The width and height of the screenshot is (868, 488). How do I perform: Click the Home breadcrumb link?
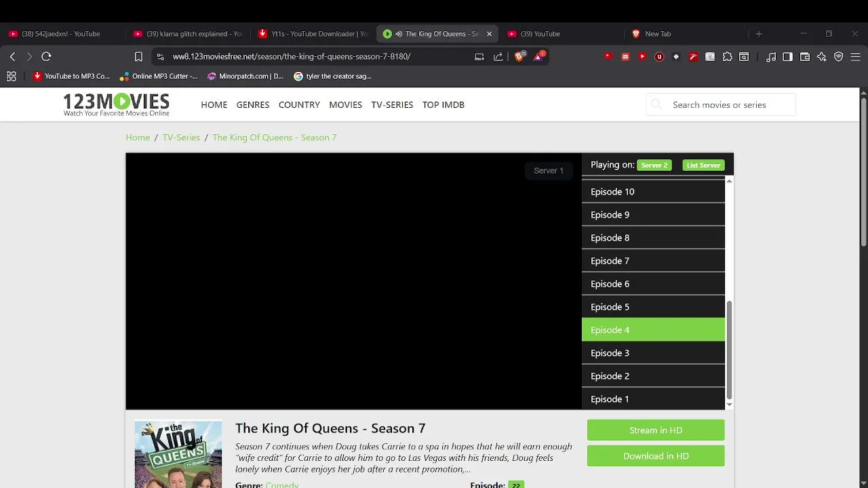coord(138,137)
